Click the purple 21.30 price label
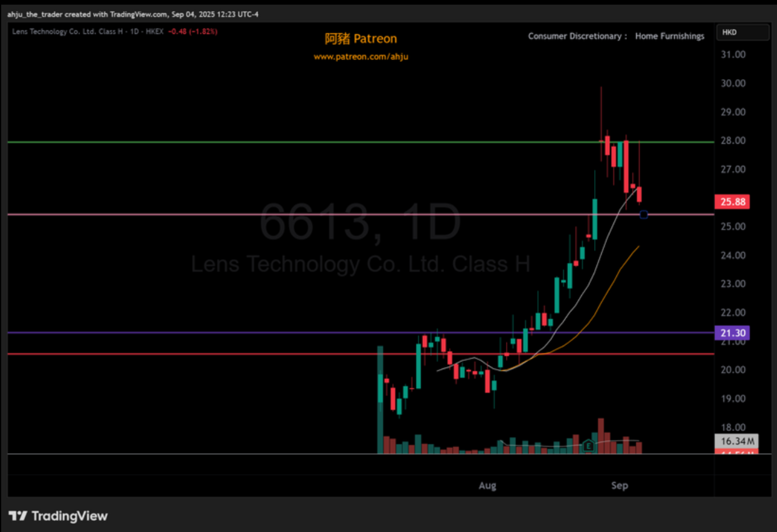 click(x=732, y=333)
